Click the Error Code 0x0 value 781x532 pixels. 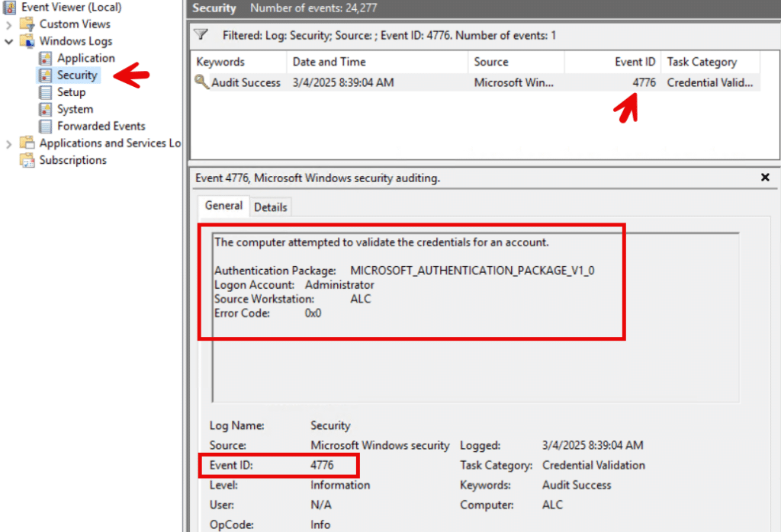(313, 313)
